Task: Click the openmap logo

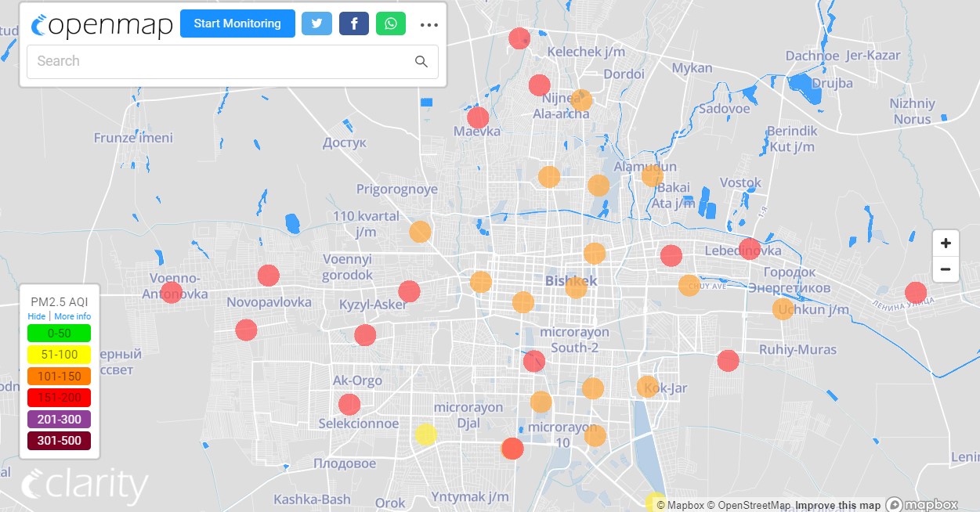Action: (102, 25)
